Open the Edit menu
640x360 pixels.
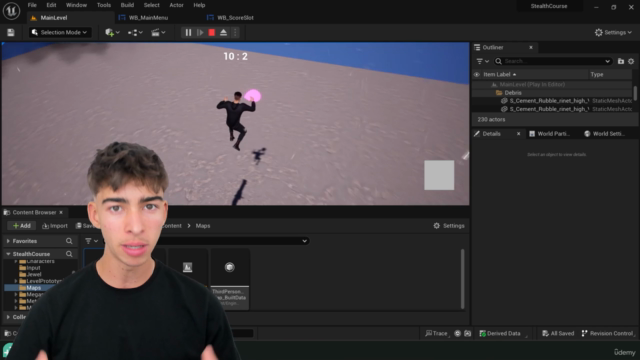point(51,5)
